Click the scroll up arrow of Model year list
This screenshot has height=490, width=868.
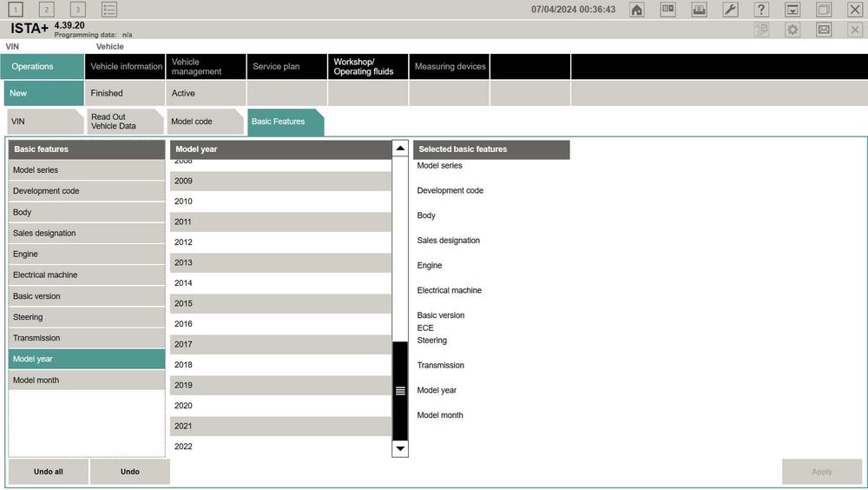pyautogui.click(x=400, y=149)
